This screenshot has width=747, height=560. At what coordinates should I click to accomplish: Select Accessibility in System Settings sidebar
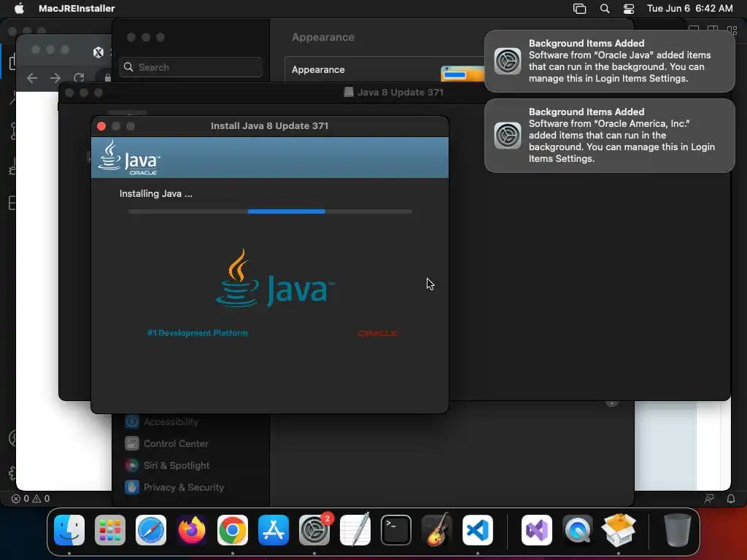point(161,421)
